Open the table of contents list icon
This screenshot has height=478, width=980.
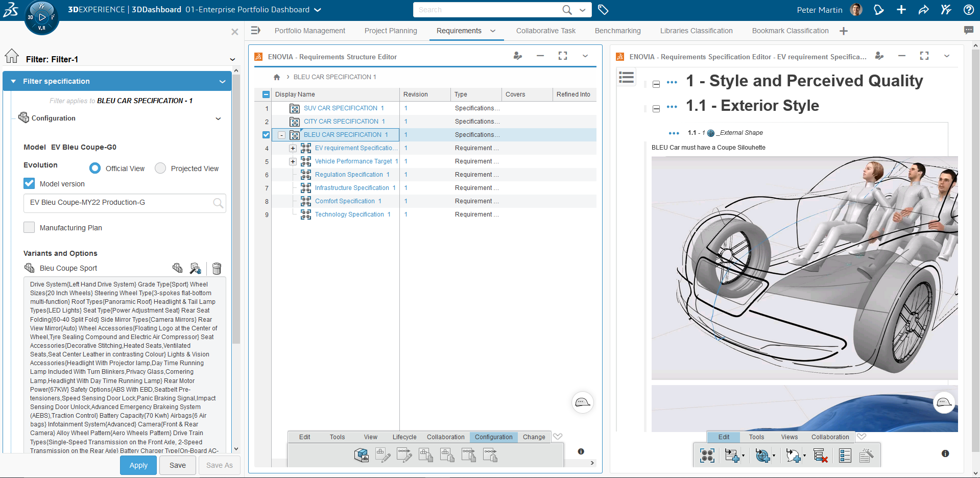click(626, 78)
